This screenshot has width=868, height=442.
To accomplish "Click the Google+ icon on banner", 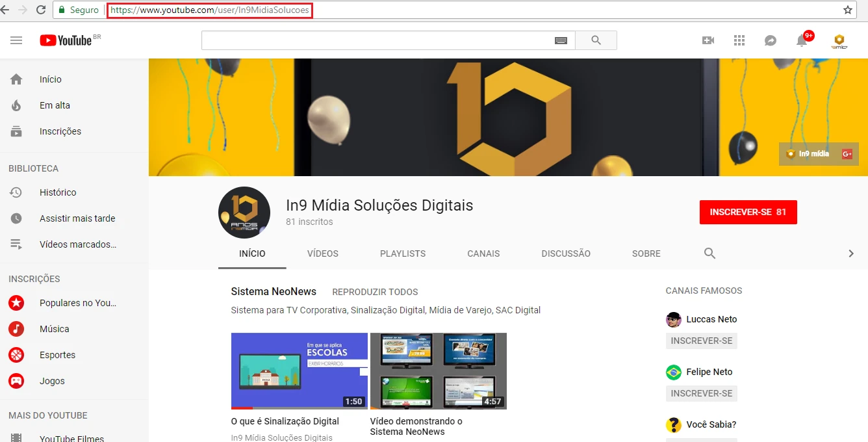I will [847, 154].
